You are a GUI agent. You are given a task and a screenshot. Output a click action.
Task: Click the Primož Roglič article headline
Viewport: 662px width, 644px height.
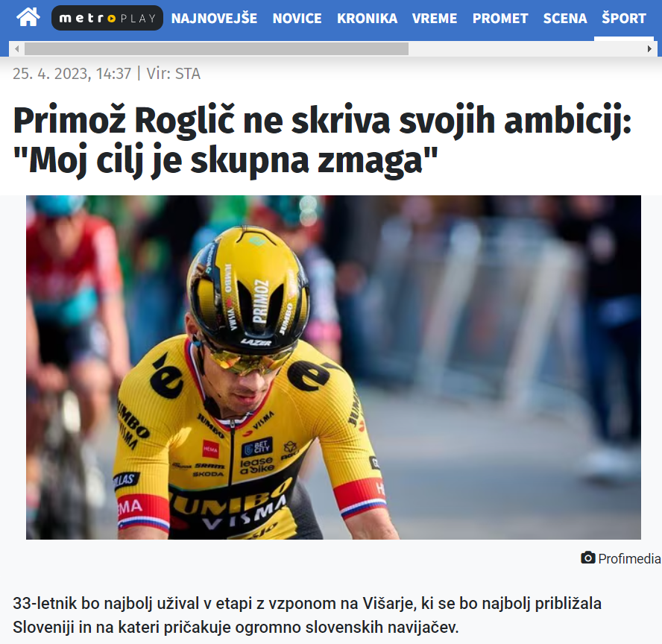pos(322,141)
